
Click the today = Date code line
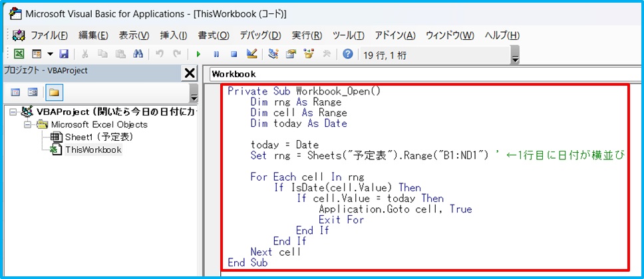click(x=284, y=144)
